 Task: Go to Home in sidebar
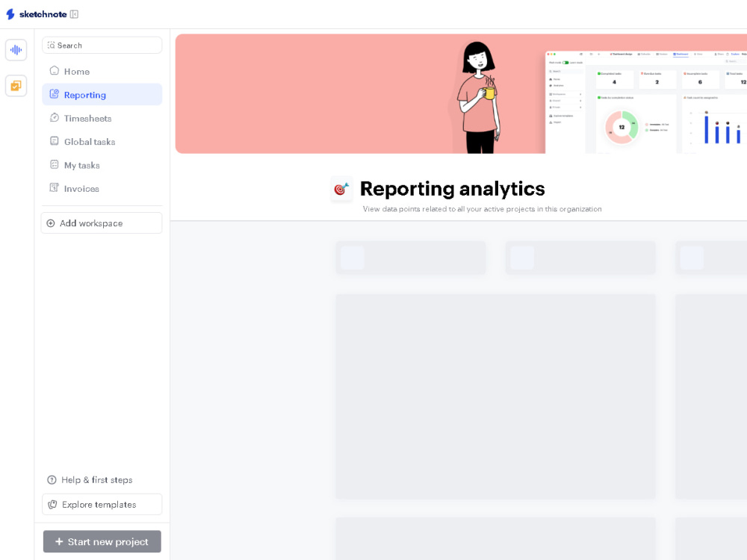[102, 72]
